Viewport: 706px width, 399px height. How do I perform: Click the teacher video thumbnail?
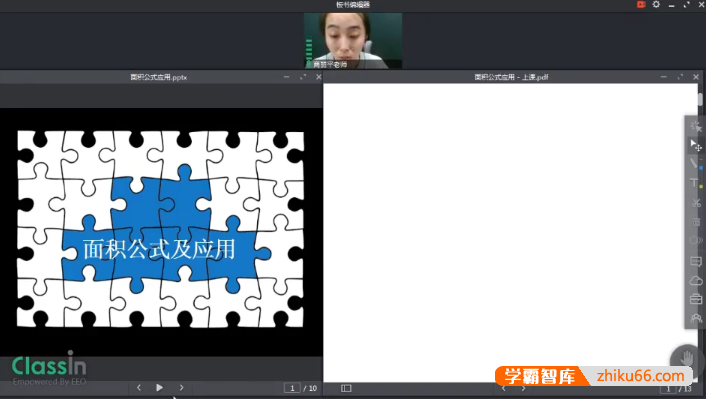[353, 41]
